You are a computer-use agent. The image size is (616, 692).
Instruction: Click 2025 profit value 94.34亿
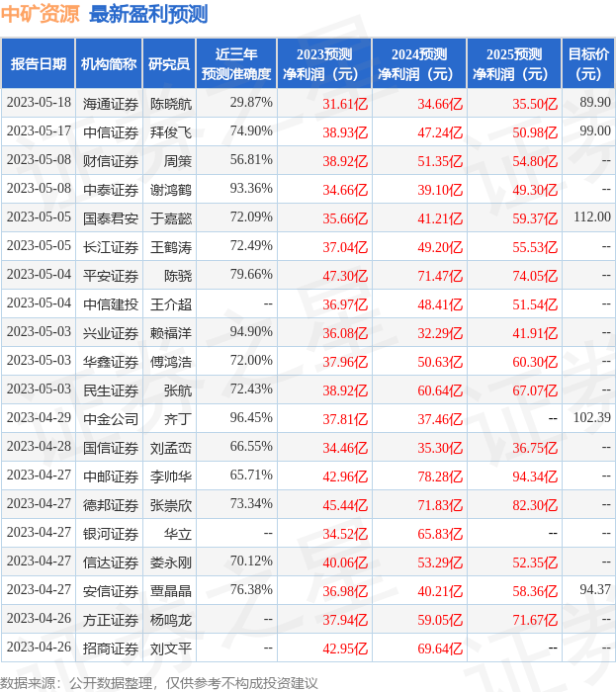pos(535,476)
